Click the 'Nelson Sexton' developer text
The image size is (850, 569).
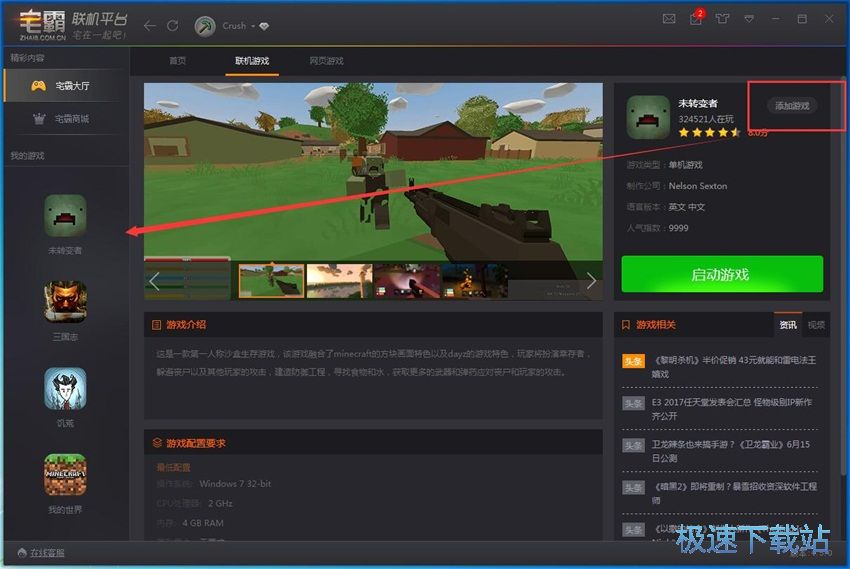pyautogui.click(x=698, y=186)
